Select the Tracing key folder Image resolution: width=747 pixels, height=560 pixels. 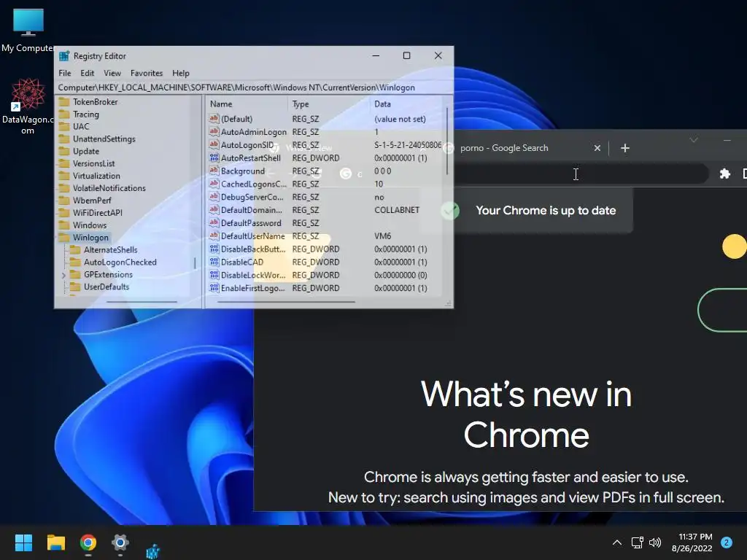(86, 114)
